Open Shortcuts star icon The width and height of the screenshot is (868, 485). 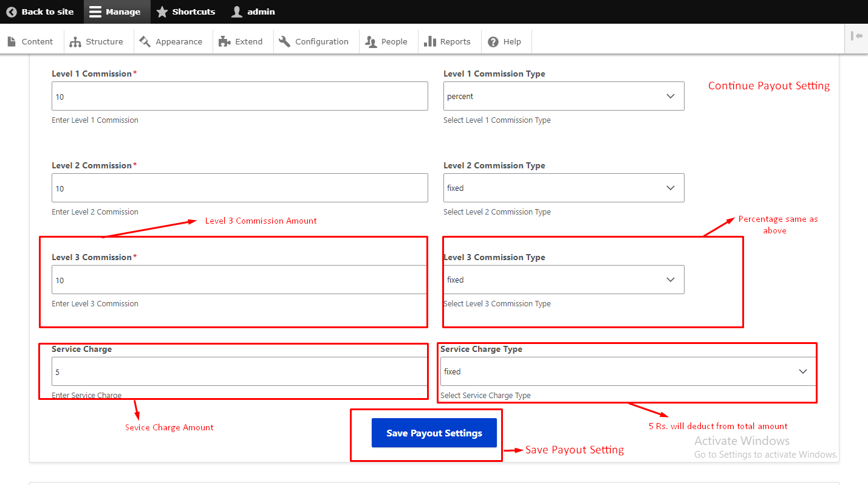pos(162,12)
